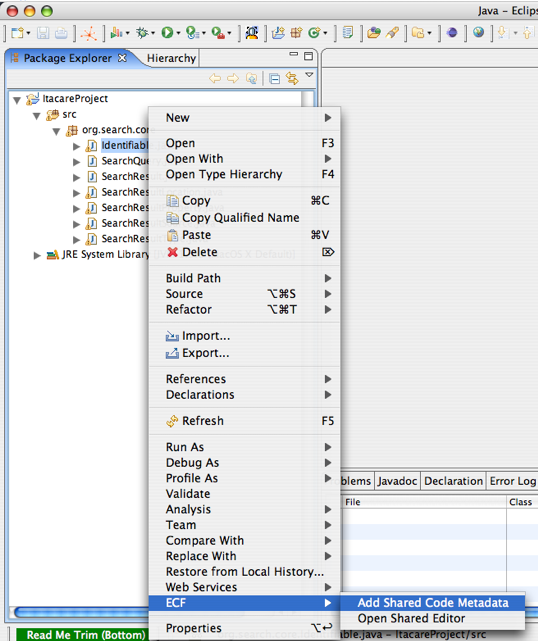The height and width of the screenshot is (641, 538).
Task: Choose Copy Qualified Name menu item
Action: click(x=244, y=217)
